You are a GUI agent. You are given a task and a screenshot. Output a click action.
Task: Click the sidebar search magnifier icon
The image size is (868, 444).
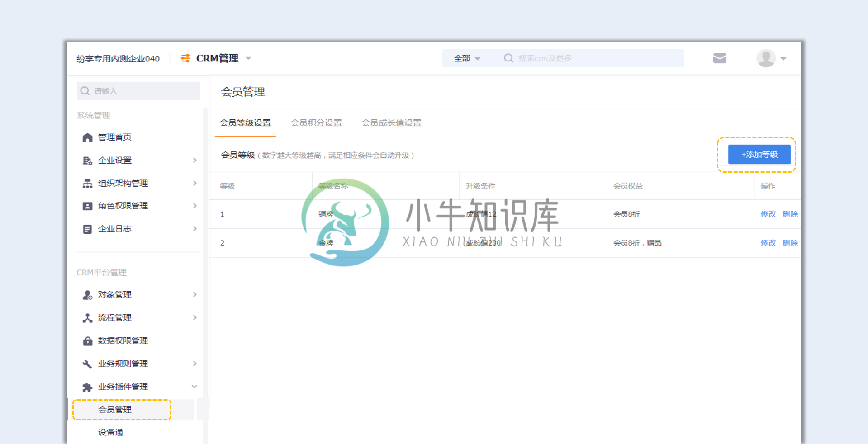[85, 91]
